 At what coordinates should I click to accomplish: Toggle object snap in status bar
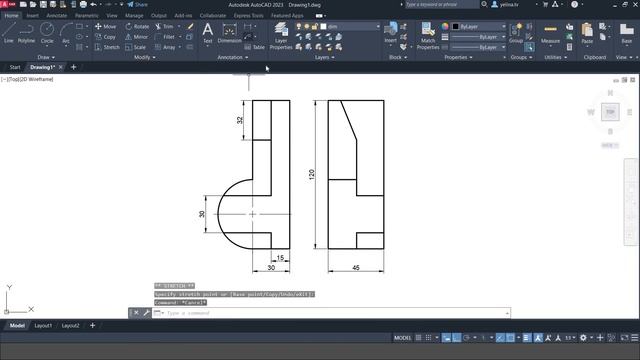click(510, 338)
